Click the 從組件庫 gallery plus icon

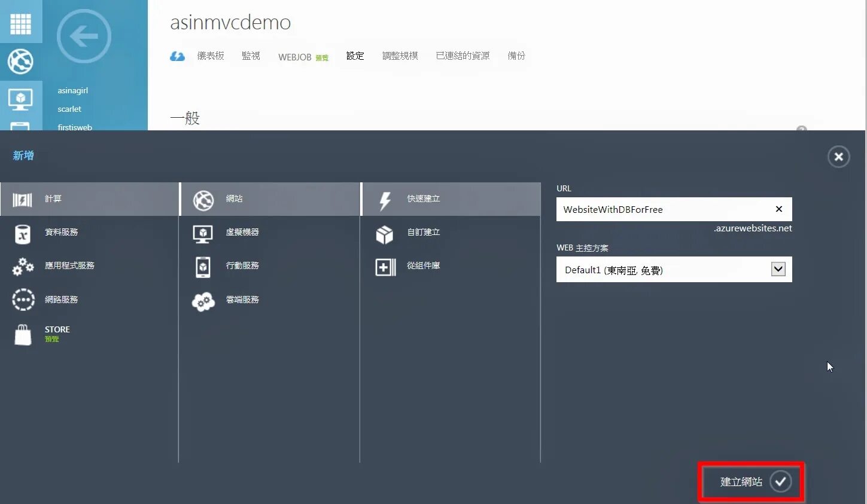385,267
